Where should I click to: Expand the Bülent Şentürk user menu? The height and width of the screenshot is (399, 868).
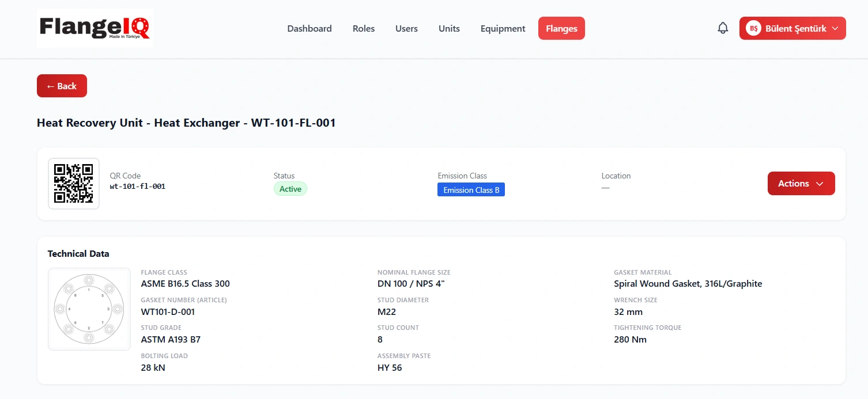click(x=792, y=28)
